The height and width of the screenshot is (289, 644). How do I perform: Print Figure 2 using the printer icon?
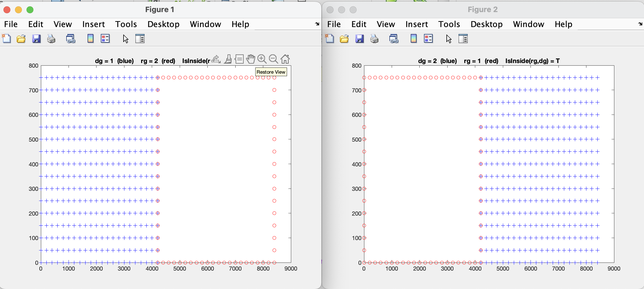point(374,39)
